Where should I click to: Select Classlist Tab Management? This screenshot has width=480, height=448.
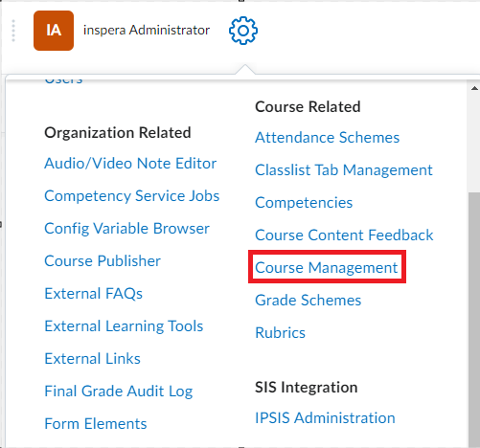tap(344, 170)
